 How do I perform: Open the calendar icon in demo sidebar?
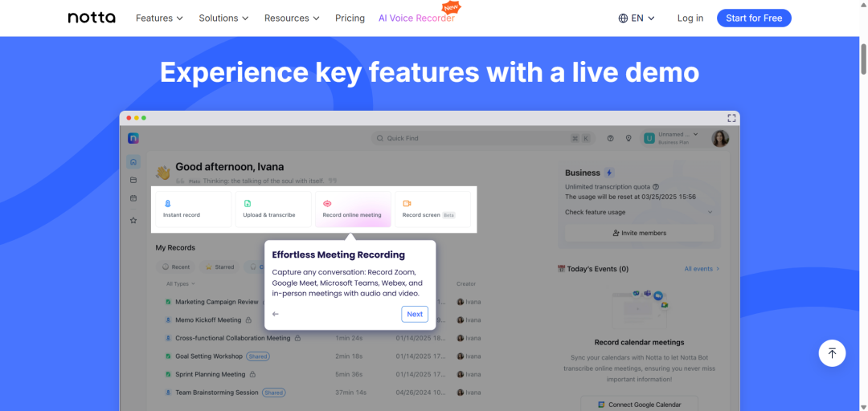133,198
